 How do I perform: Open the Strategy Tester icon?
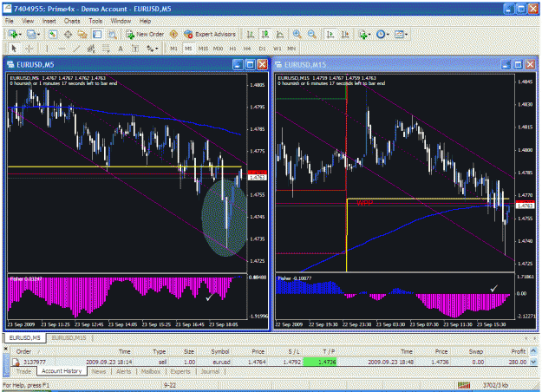click(x=112, y=34)
